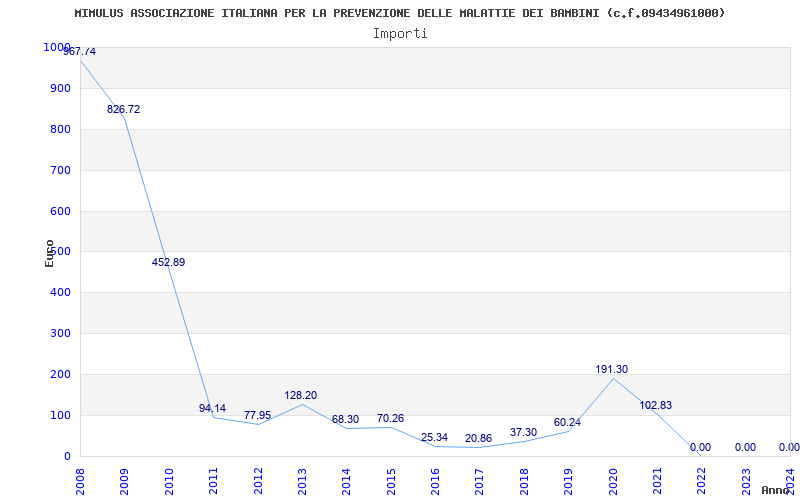800x500 pixels.
Task: Click the x-axis year 2016
Action: point(435,481)
